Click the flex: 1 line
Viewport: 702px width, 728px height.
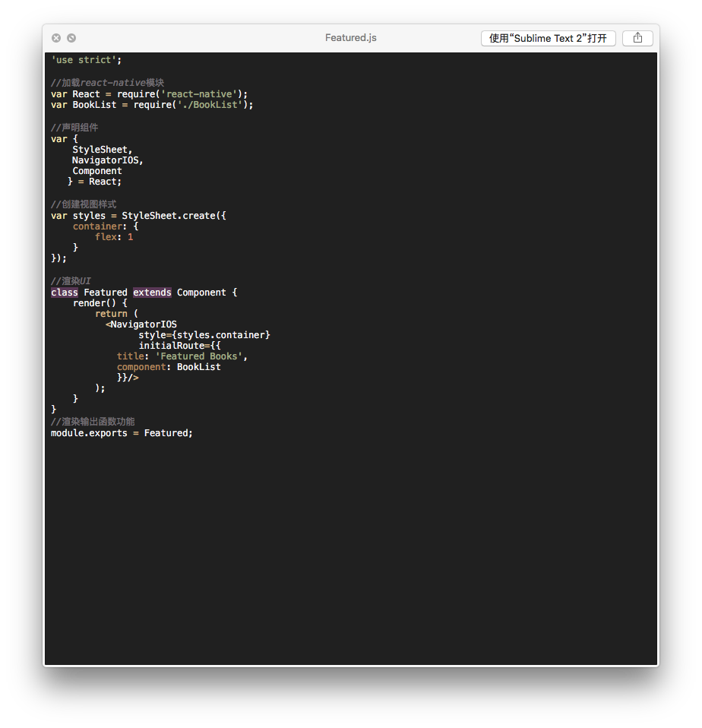(114, 237)
